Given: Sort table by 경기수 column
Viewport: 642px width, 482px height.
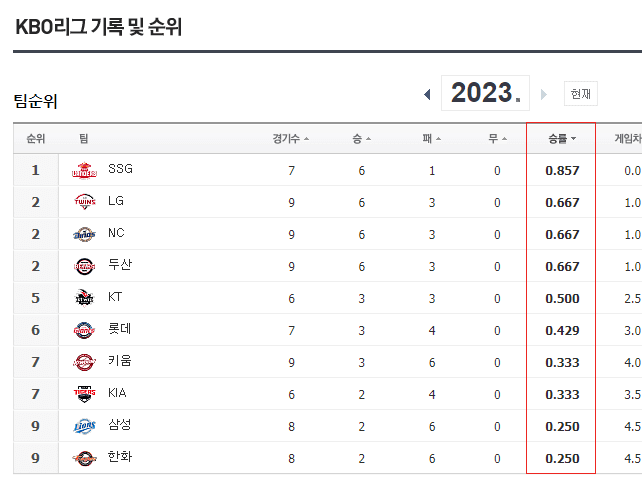Looking at the screenshot, I should coord(290,139).
